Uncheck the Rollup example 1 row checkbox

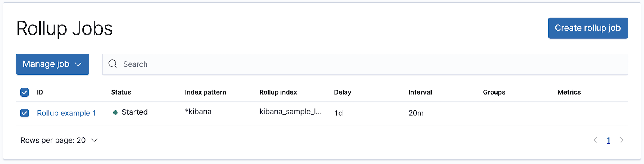(x=24, y=113)
